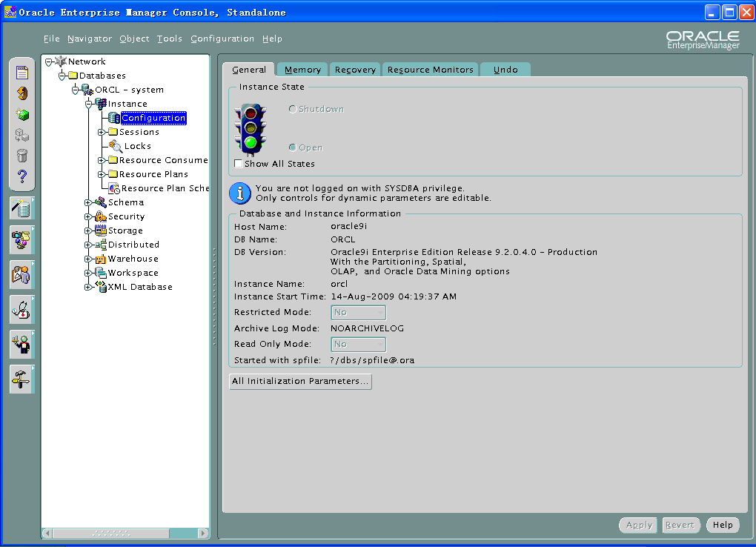Expand the Security tree node
Viewport: 756px width, 547px height.
[x=88, y=216]
